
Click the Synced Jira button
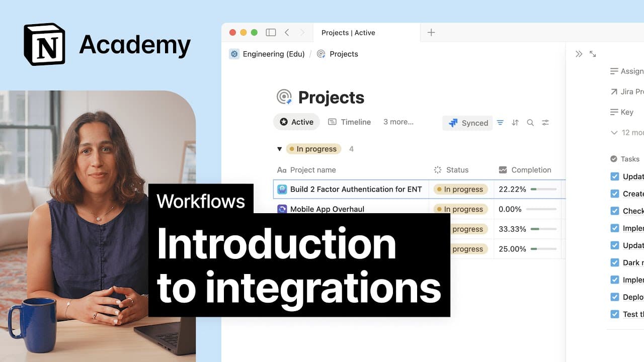pyautogui.click(x=468, y=123)
